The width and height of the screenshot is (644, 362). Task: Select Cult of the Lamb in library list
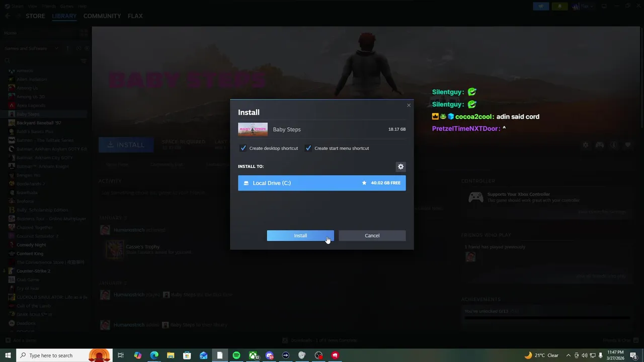[x=34, y=306]
